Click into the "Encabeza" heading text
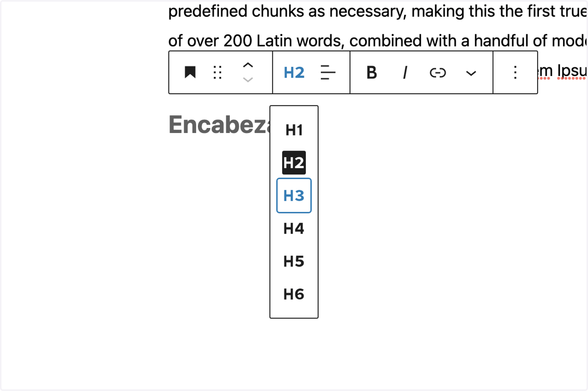This screenshot has width=588, height=391. click(219, 125)
